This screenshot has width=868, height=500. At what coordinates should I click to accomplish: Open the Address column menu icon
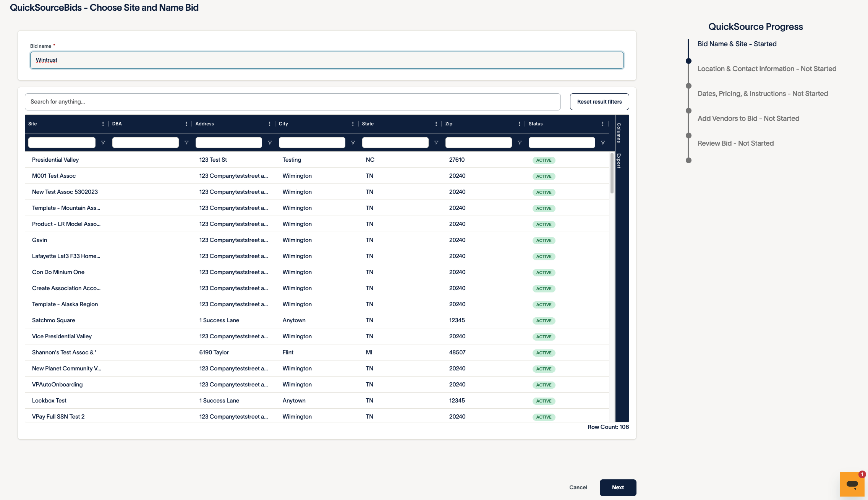[x=269, y=124]
